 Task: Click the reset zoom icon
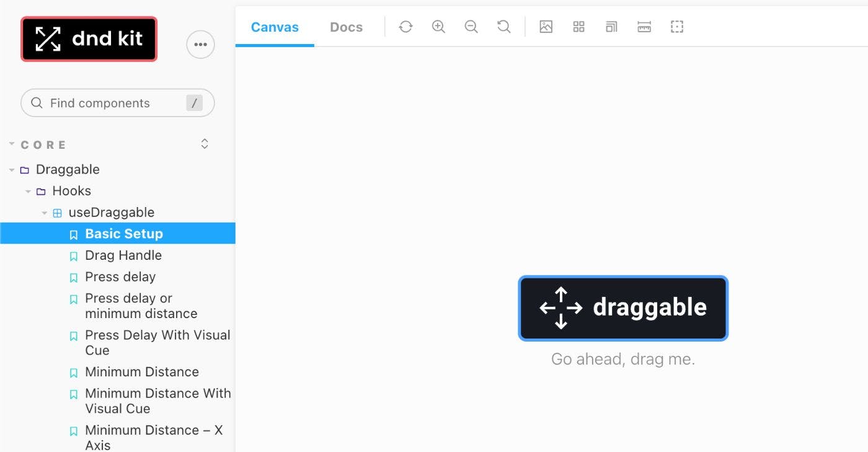click(504, 27)
